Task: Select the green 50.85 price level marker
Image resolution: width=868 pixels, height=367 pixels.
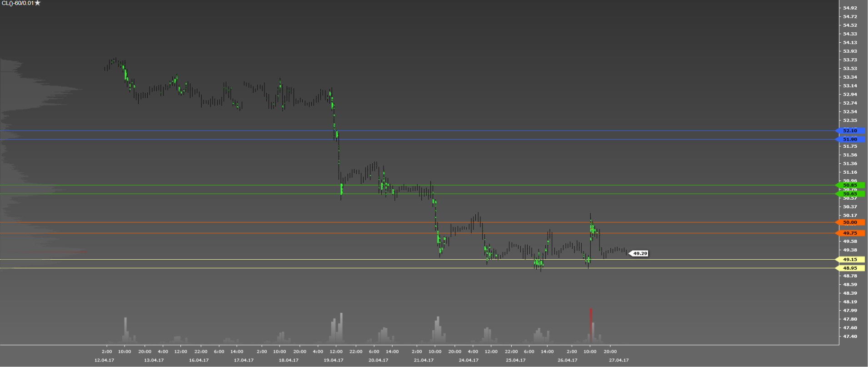Action: tap(850, 185)
